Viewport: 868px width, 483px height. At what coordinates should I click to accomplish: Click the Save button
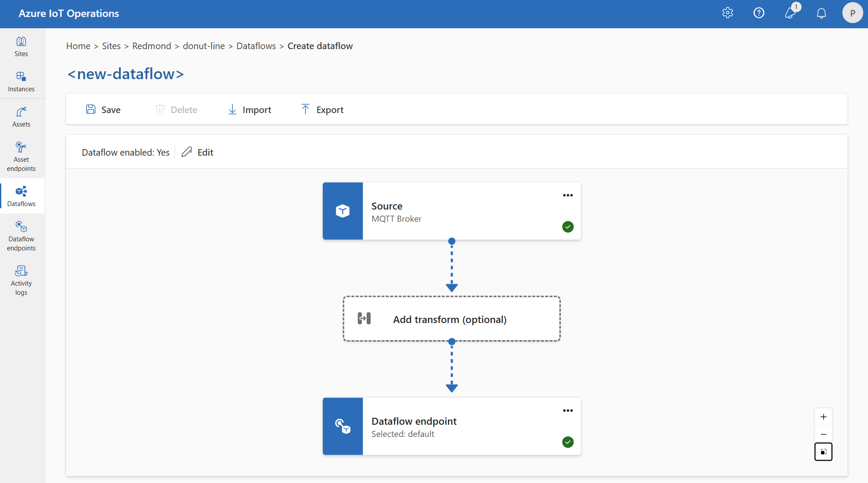pyautogui.click(x=103, y=110)
